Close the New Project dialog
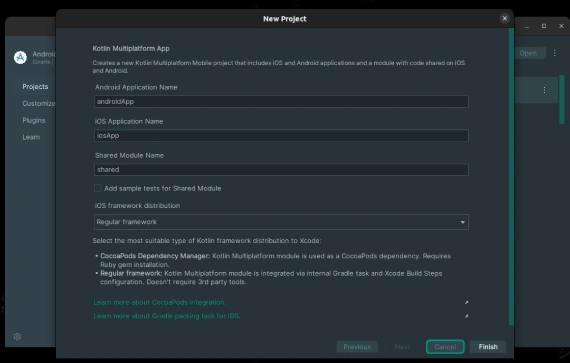The height and width of the screenshot is (363, 570). [x=504, y=18]
